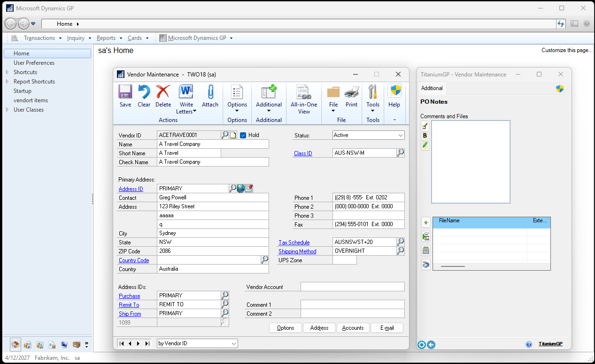The width and height of the screenshot is (595, 364).
Task: Open the Class ID lookup magnifier
Action: click(x=401, y=153)
